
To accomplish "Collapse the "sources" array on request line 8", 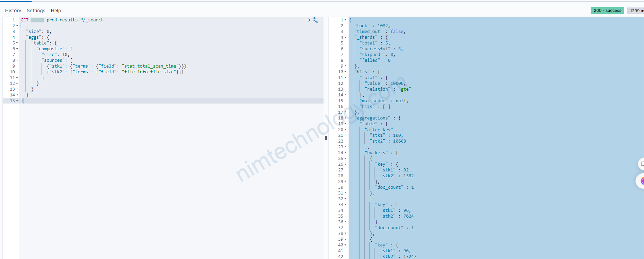I will tap(17, 60).
